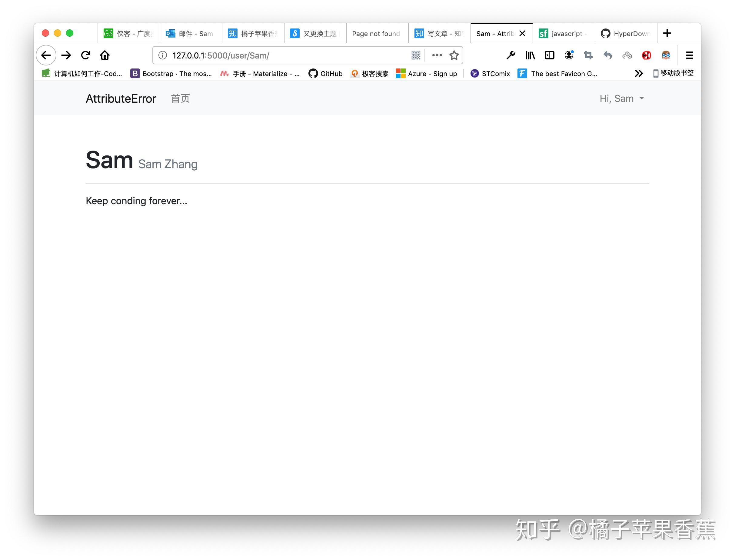Reload the current page

(86, 55)
